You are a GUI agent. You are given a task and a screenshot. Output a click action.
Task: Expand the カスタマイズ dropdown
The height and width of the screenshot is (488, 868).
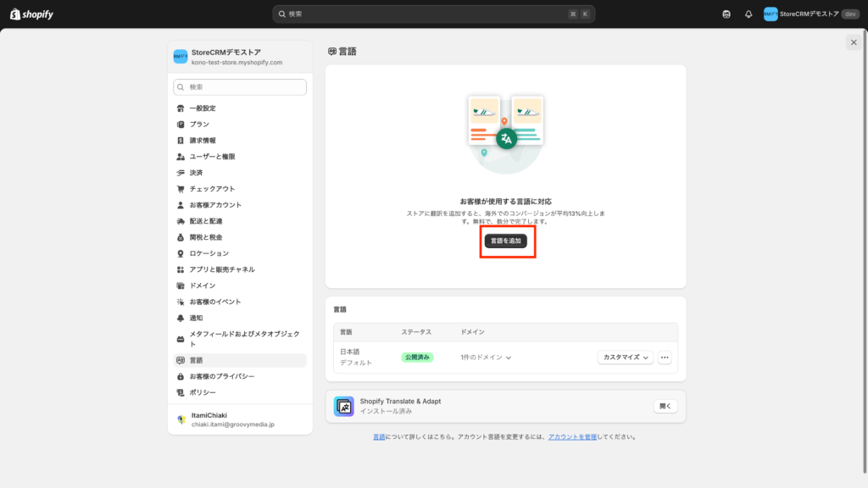tap(626, 358)
